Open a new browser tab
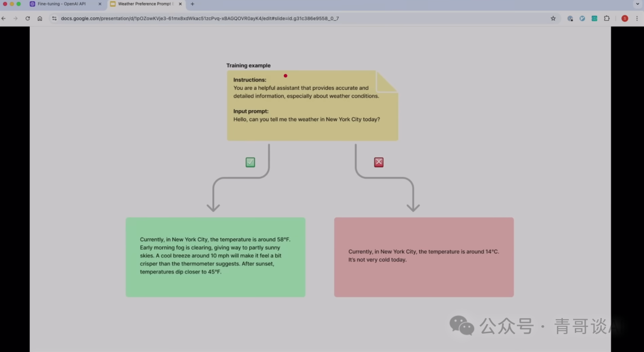644x352 pixels. click(x=192, y=4)
